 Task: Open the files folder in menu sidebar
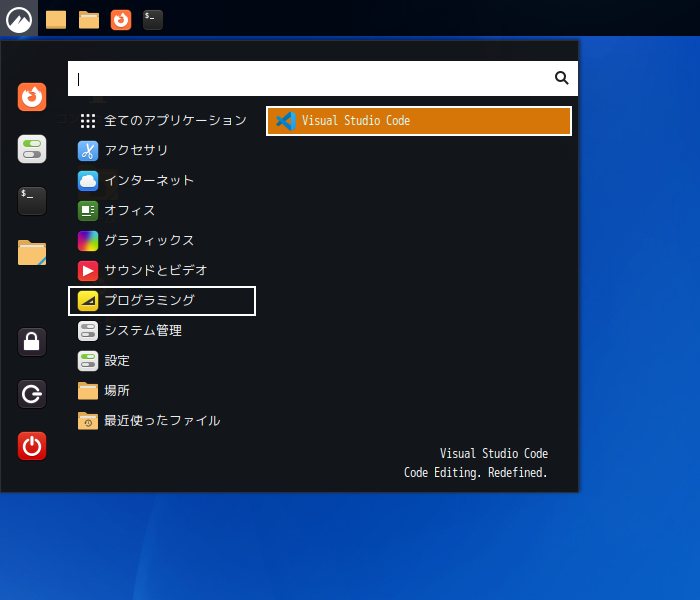click(x=32, y=253)
